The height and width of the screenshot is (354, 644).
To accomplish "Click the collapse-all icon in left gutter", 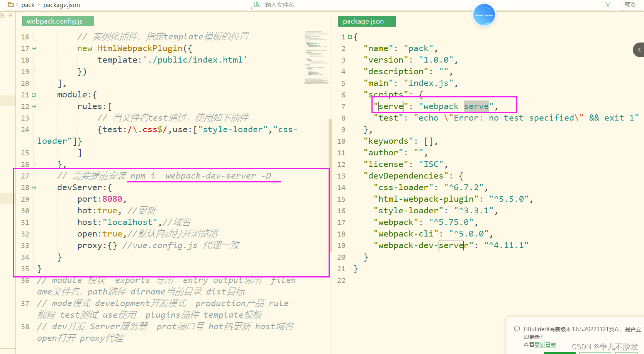I will tap(2, 15).
